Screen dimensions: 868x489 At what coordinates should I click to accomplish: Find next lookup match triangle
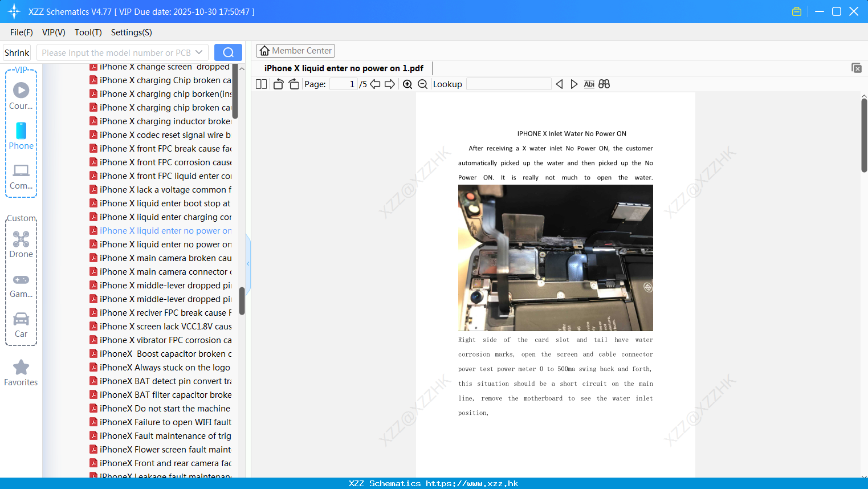tap(574, 84)
